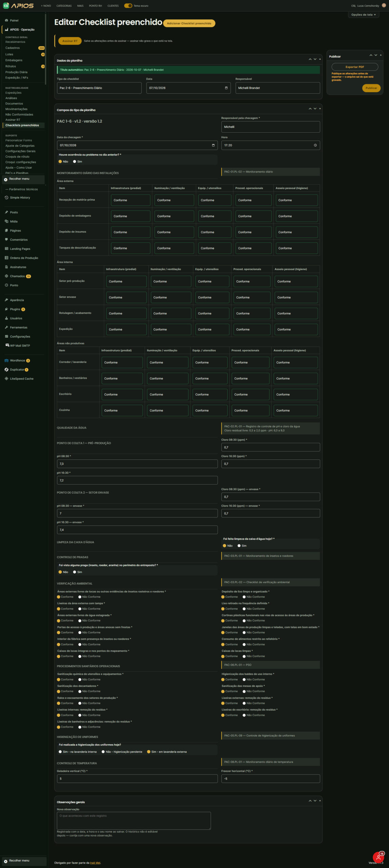
Task: Open Plugins plug icon
Action: coord(6,309)
